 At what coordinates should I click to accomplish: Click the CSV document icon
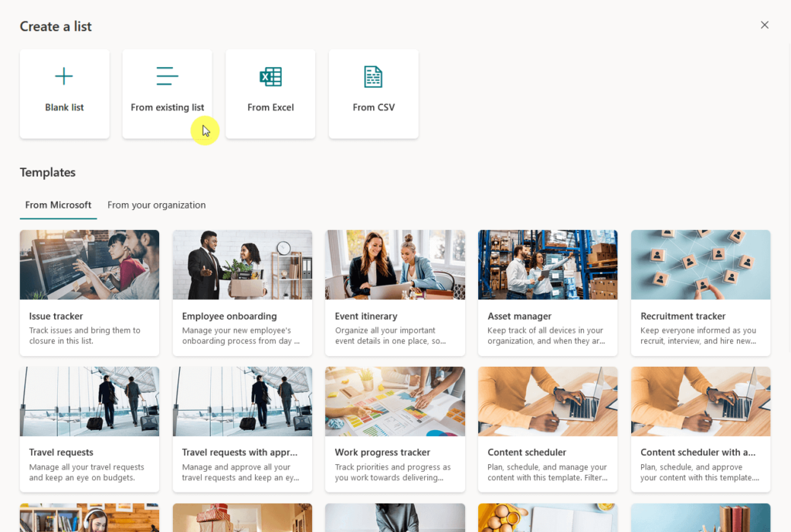pos(373,76)
